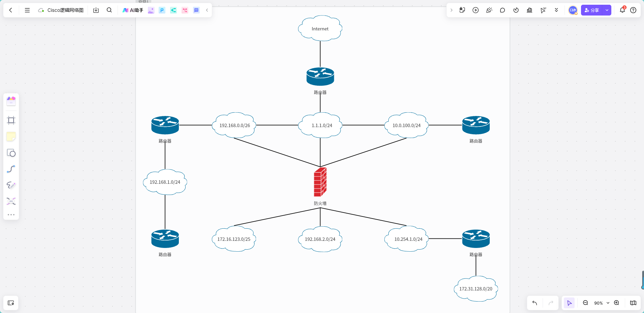
Task: Select the 1.1.1.0/24 cloud
Action: point(320,125)
